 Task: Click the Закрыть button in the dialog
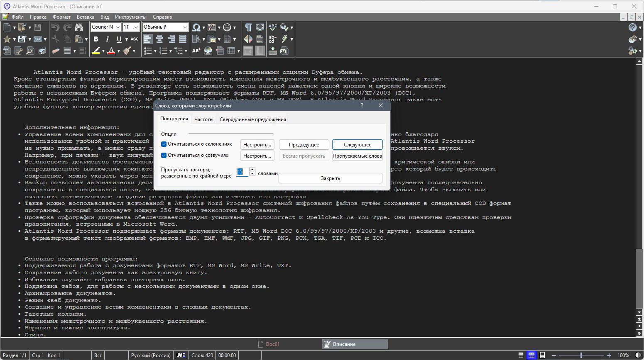click(x=331, y=178)
